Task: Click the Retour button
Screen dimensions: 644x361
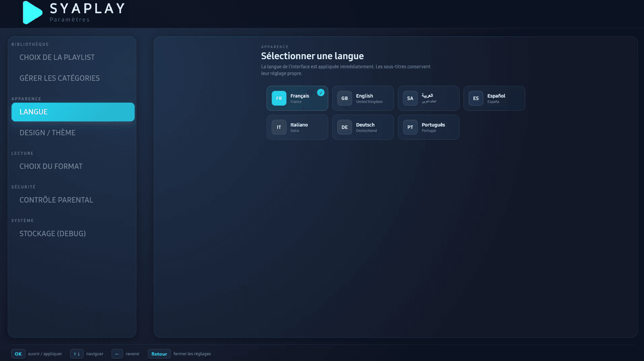Action: point(159,354)
